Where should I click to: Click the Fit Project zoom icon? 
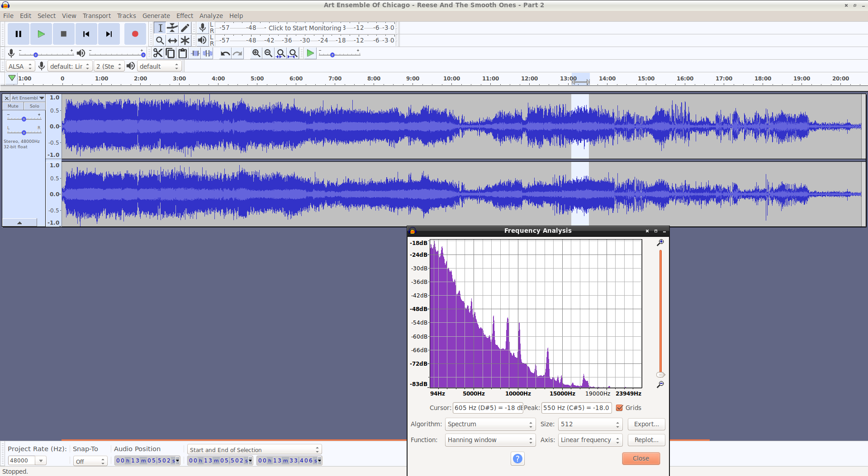click(293, 53)
